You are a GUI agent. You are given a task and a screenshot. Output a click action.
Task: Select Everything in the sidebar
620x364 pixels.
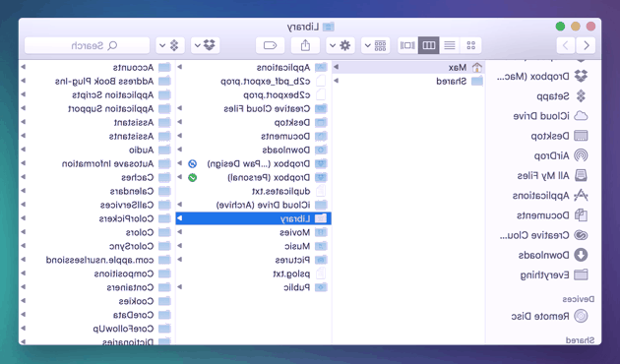[553, 274]
